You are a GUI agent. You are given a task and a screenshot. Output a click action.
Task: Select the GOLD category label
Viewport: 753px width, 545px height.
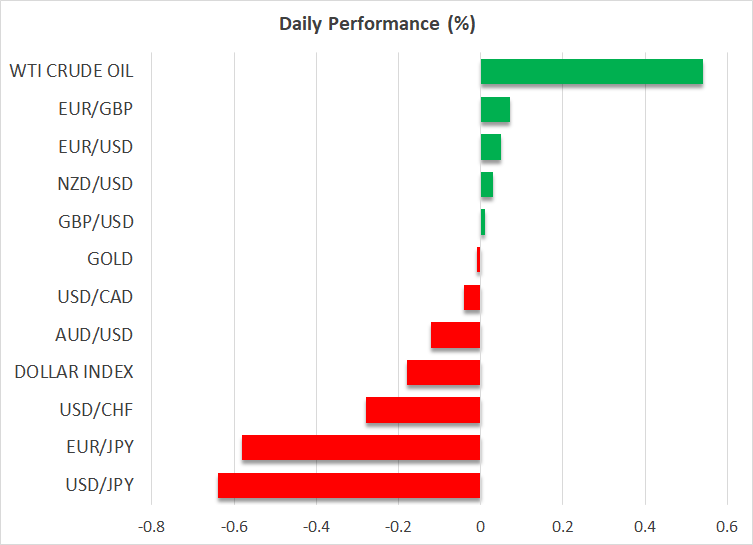[110, 260]
